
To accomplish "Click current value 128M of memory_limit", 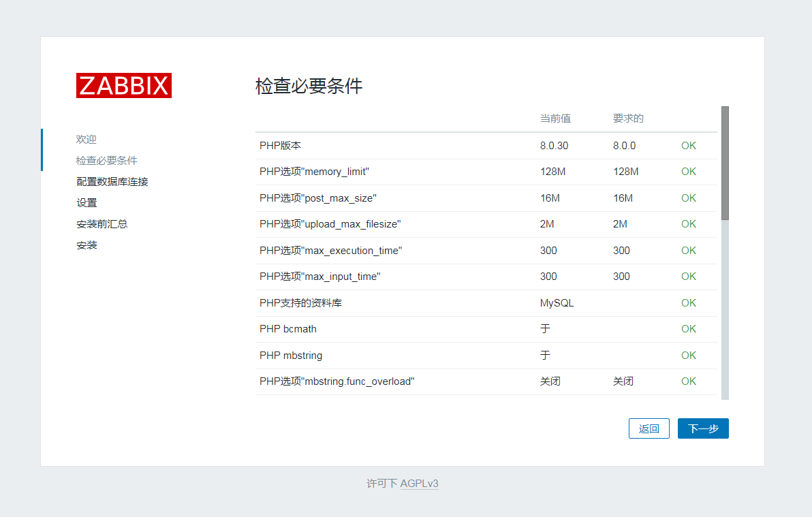I will 553,172.
